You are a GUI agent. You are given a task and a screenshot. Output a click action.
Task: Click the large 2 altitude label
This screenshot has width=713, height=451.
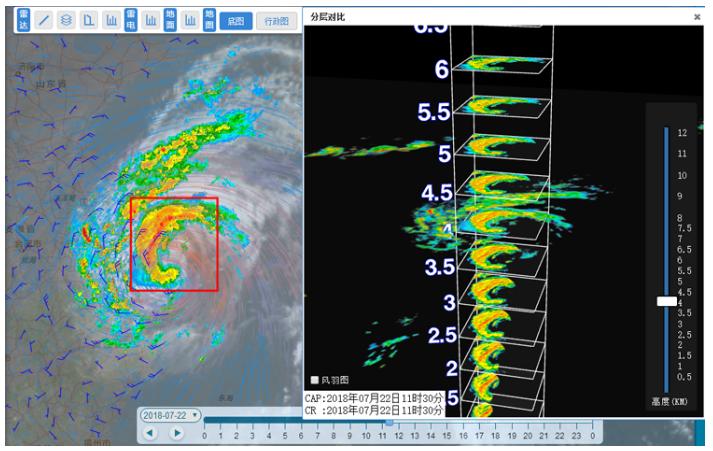pyautogui.click(x=452, y=369)
